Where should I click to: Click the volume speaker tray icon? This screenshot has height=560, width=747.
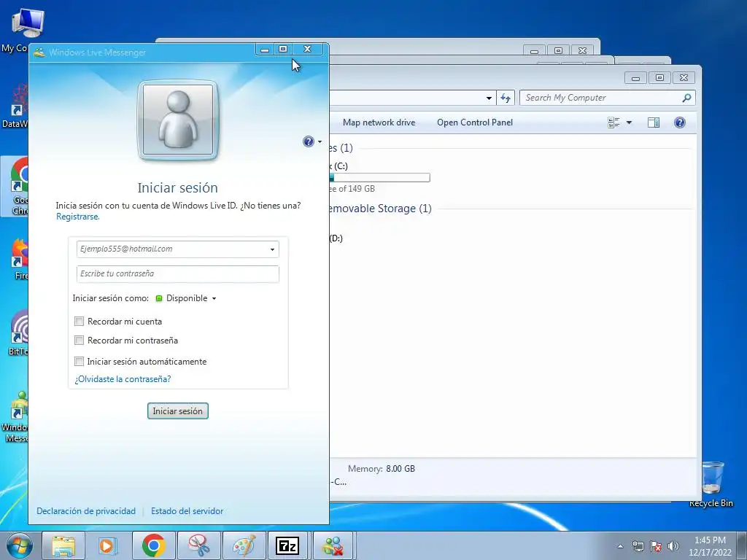pos(673,546)
